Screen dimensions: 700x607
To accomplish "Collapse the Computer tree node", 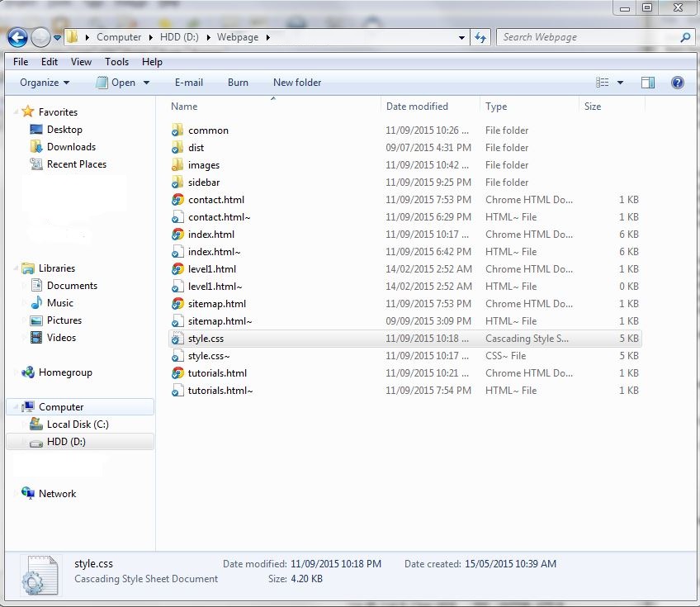I will [16, 407].
